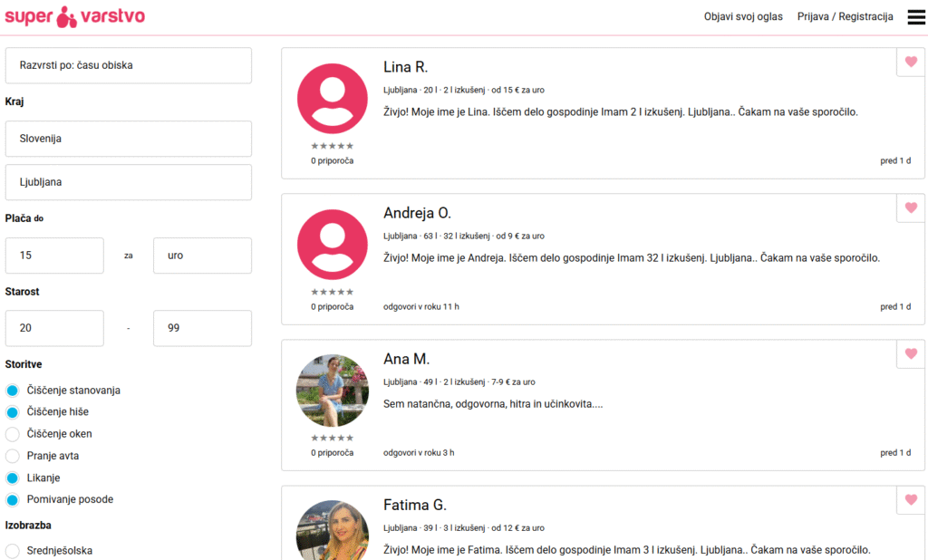This screenshot has width=928, height=560.
Task: Favorite Lina R. with heart icon
Action: tap(911, 62)
